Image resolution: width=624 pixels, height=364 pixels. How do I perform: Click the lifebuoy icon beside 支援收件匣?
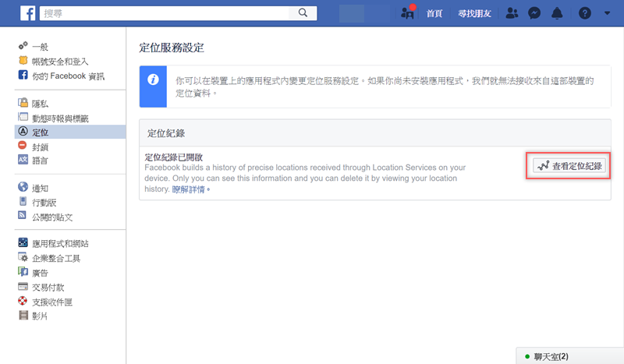(23, 301)
